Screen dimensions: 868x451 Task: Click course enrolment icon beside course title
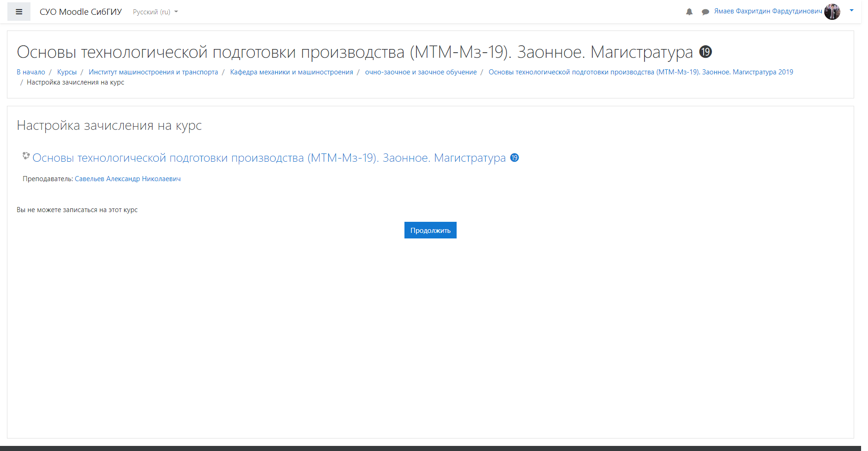tap(26, 156)
